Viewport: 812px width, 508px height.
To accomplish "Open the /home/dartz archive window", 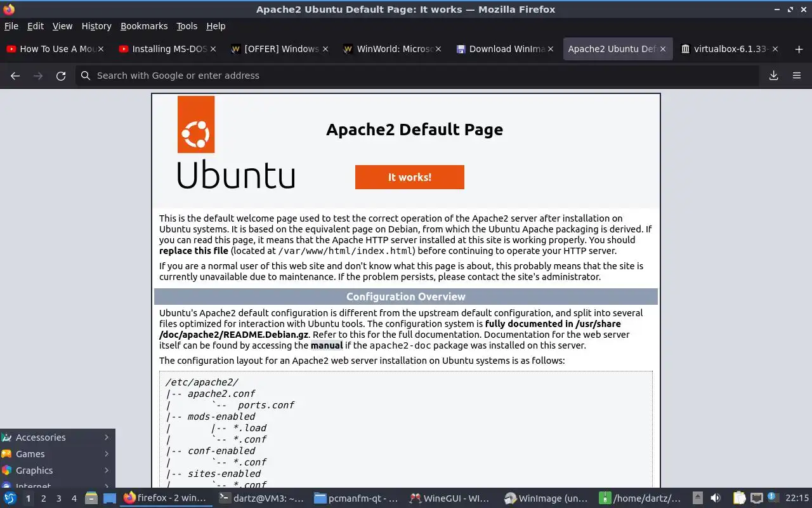I will (x=642, y=498).
